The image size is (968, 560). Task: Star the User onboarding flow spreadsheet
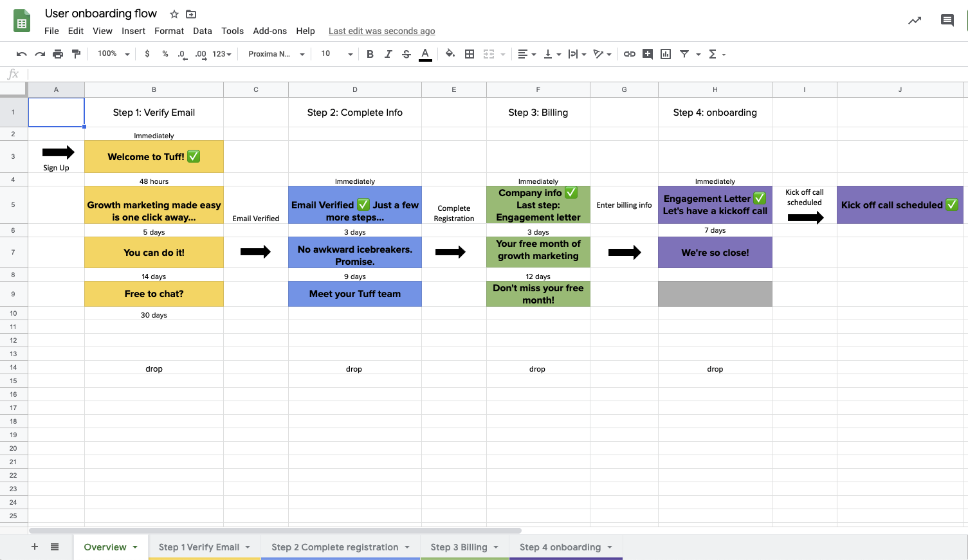click(174, 13)
